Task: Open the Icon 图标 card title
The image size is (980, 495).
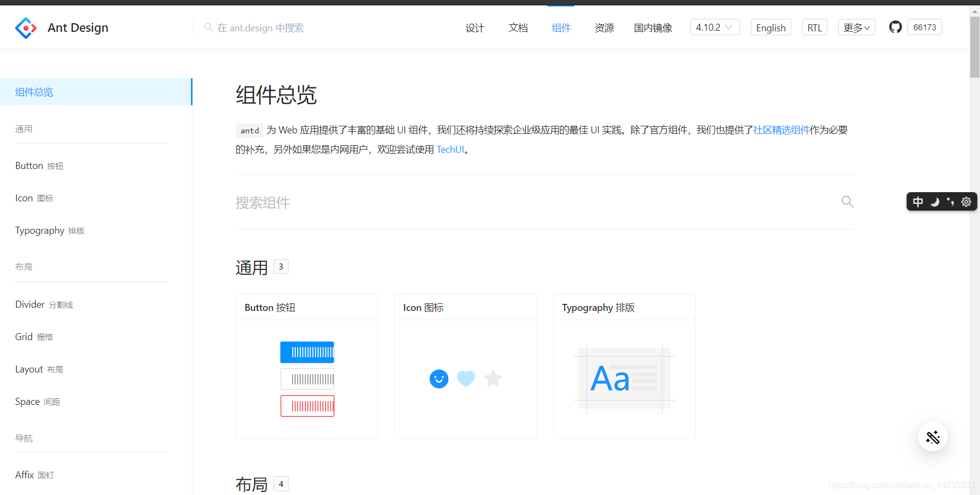Action: click(423, 307)
